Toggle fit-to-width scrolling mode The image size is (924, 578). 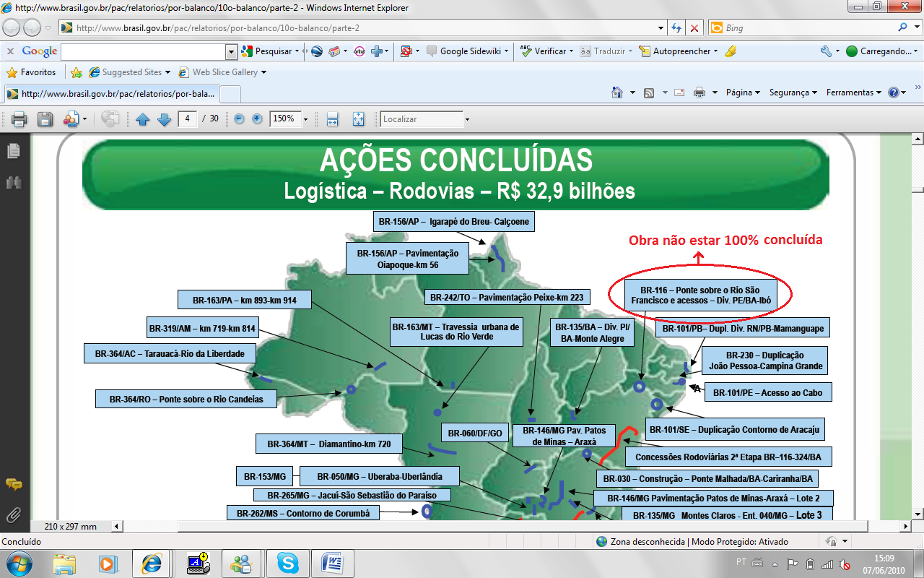pos(333,119)
